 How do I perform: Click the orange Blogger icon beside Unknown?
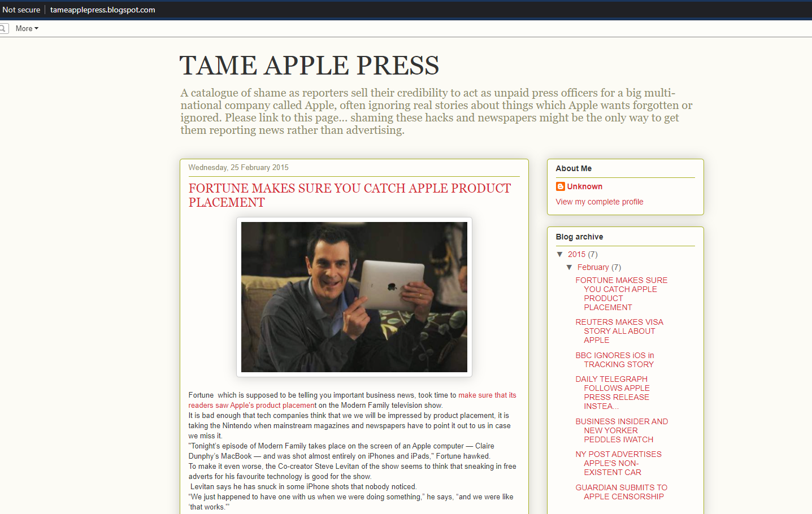coord(561,186)
